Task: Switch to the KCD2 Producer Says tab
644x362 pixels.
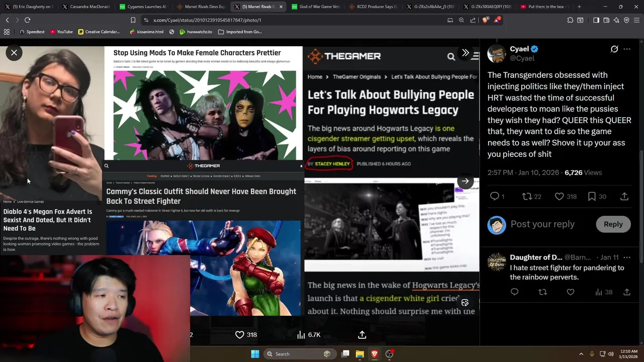Action: (372, 7)
